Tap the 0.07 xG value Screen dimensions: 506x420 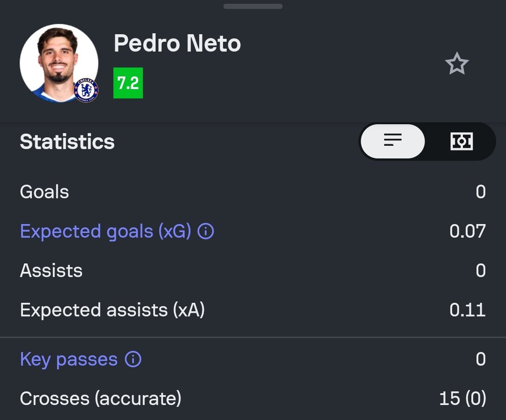point(467,231)
